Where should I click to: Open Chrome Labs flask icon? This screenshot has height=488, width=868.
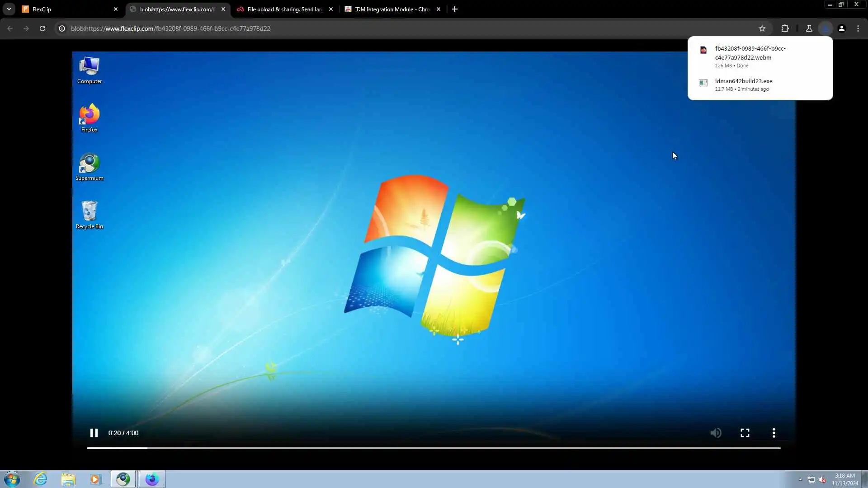(x=809, y=28)
